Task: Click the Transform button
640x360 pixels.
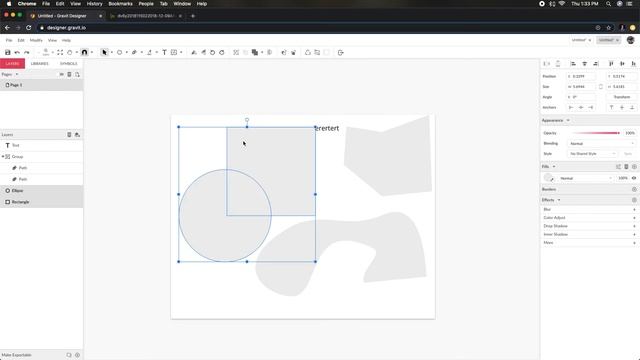Action: [622, 97]
